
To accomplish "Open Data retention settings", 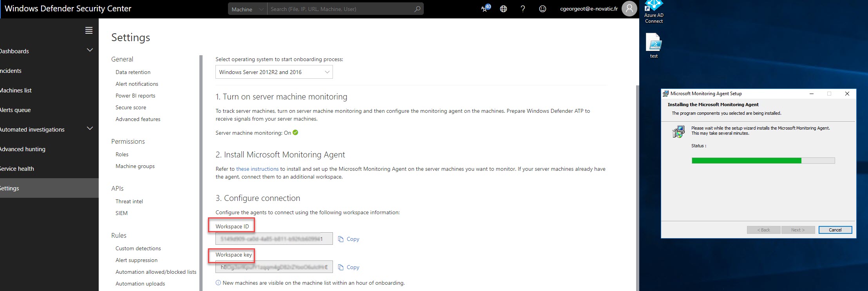I will 133,72.
